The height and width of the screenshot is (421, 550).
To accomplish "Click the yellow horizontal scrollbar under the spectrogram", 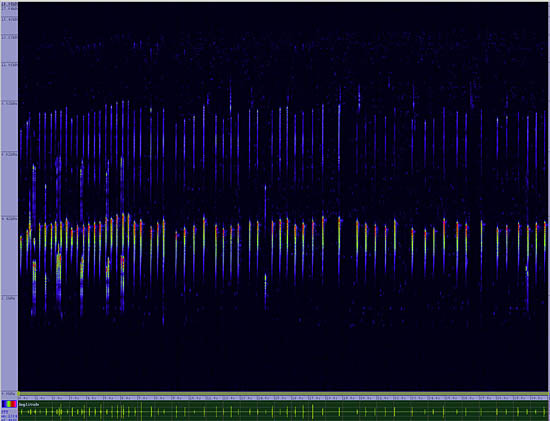I will pos(283,394).
